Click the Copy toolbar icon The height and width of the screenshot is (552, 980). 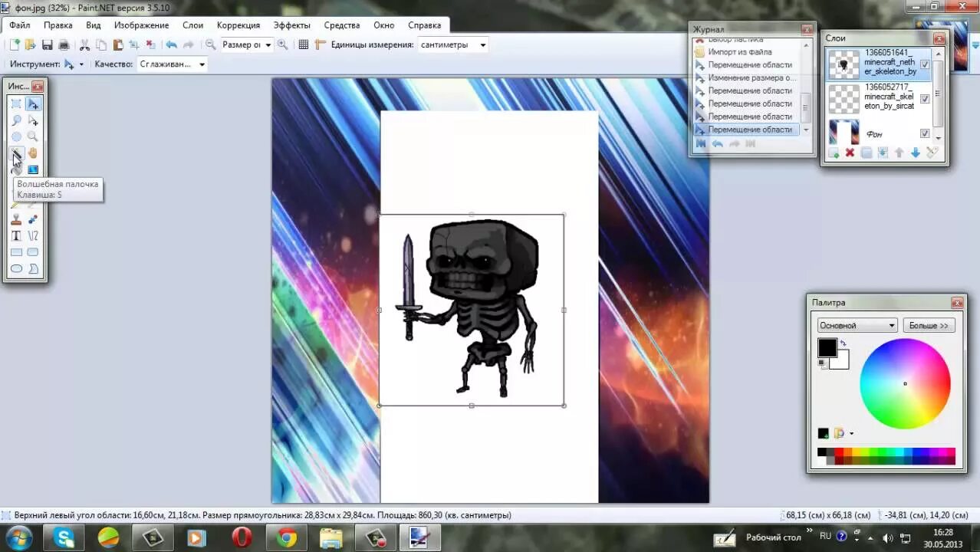pos(101,44)
